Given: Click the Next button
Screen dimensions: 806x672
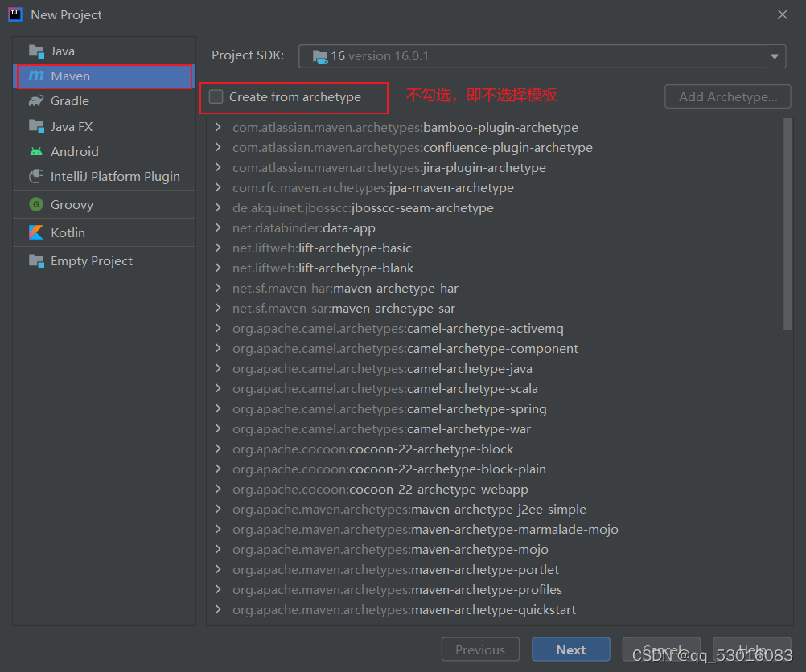Looking at the screenshot, I should pyautogui.click(x=570, y=650).
